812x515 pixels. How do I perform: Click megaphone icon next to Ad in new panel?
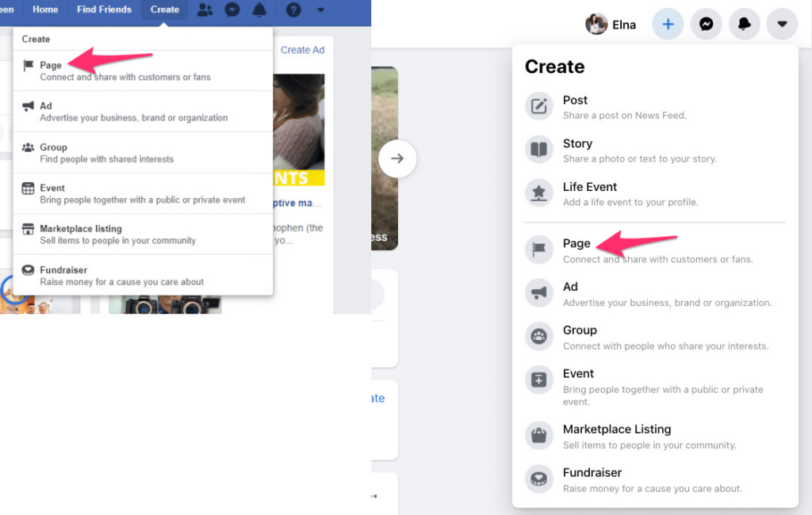coord(538,293)
